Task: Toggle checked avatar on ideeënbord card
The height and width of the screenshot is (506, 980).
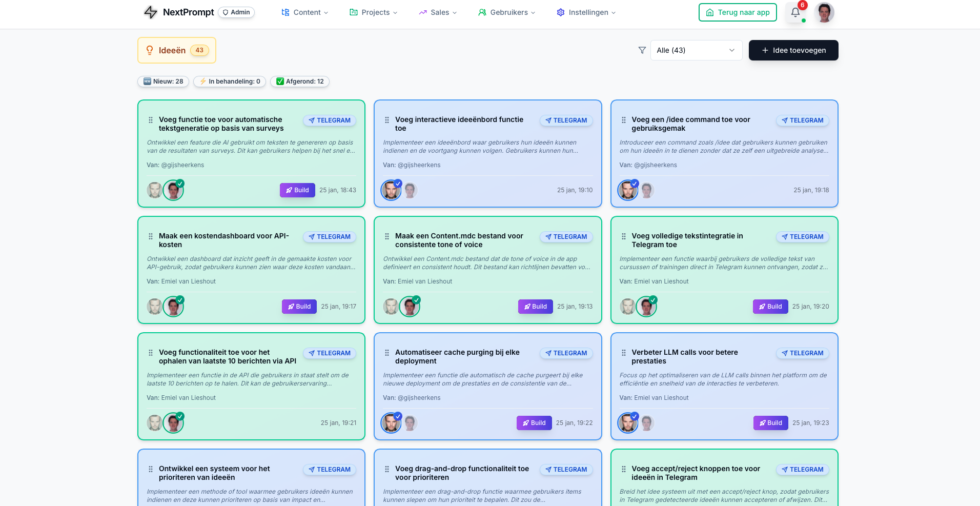Action: pyautogui.click(x=391, y=190)
